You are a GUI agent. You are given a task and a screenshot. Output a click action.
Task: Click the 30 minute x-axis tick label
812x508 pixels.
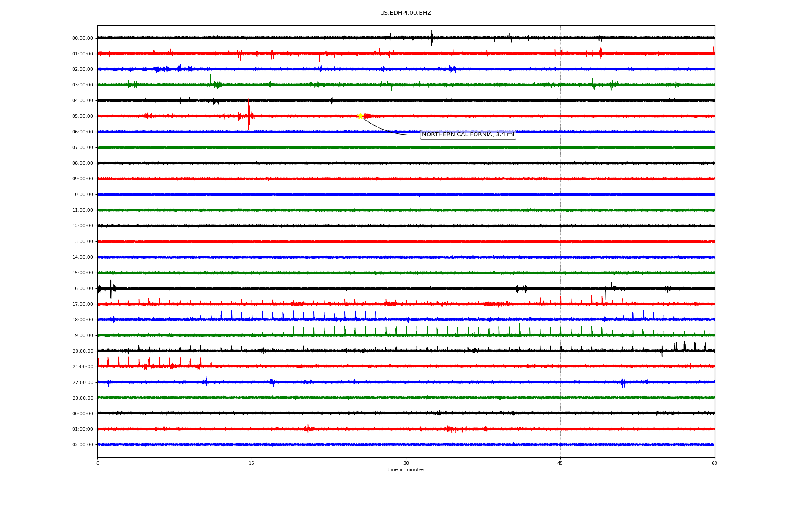click(406, 463)
